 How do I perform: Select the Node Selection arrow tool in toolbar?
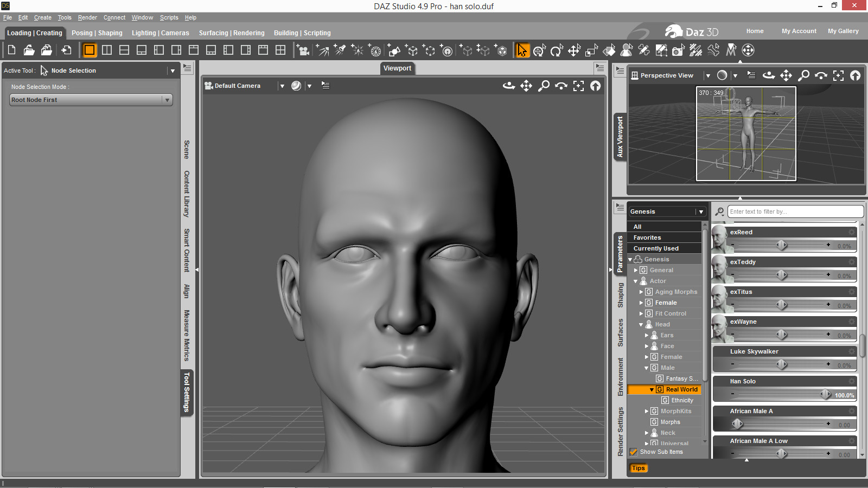click(522, 50)
